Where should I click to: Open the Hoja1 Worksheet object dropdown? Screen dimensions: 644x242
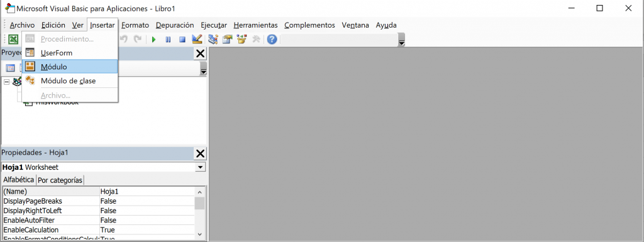[x=200, y=167]
